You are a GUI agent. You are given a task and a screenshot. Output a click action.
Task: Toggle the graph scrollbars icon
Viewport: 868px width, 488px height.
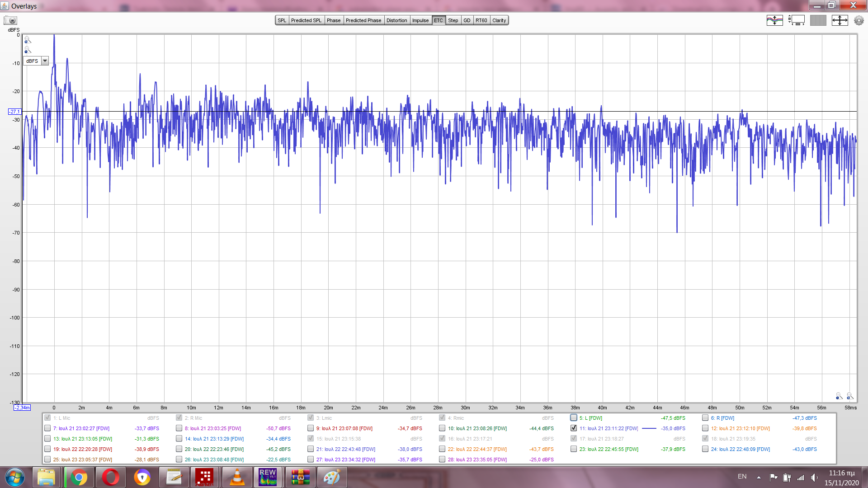(796, 20)
